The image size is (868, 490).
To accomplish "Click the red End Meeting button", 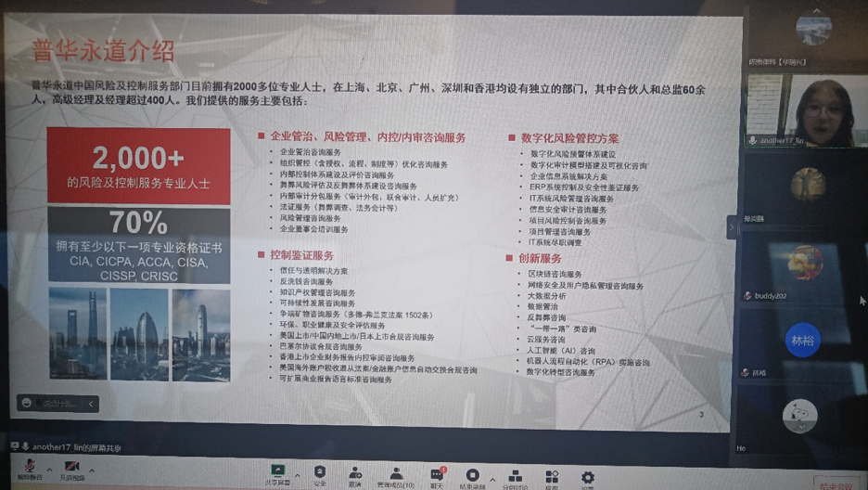I will pos(836,484).
